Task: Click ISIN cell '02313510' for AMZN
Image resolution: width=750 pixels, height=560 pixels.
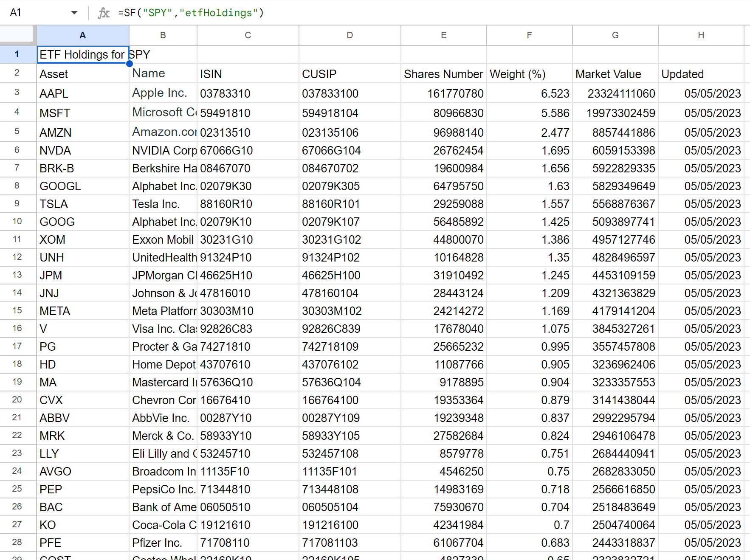Action: coord(248,132)
